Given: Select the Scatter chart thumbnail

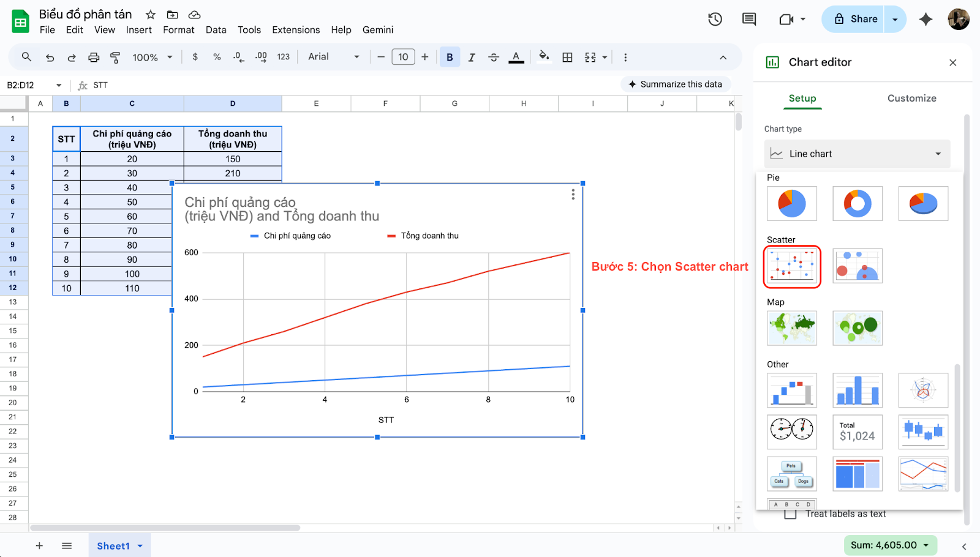Looking at the screenshot, I should 791,266.
